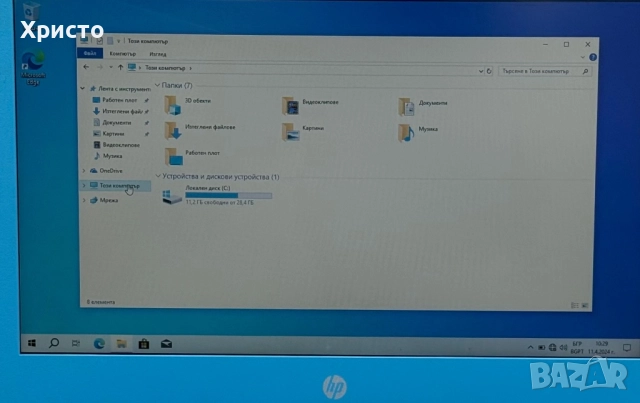Image resolution: width=640 pixels, height=403 pixels.
Task: Select the 3D обекти folder icon
Action: pyautogui.click(x=172, y=105)
